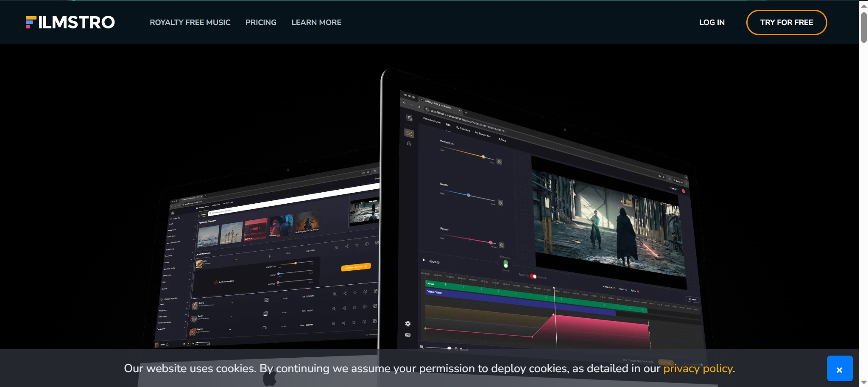The width and height of the screenshot is (868, 387).
Task: Open the Support dropdown in the editor
Action: [x=674, y=188]
